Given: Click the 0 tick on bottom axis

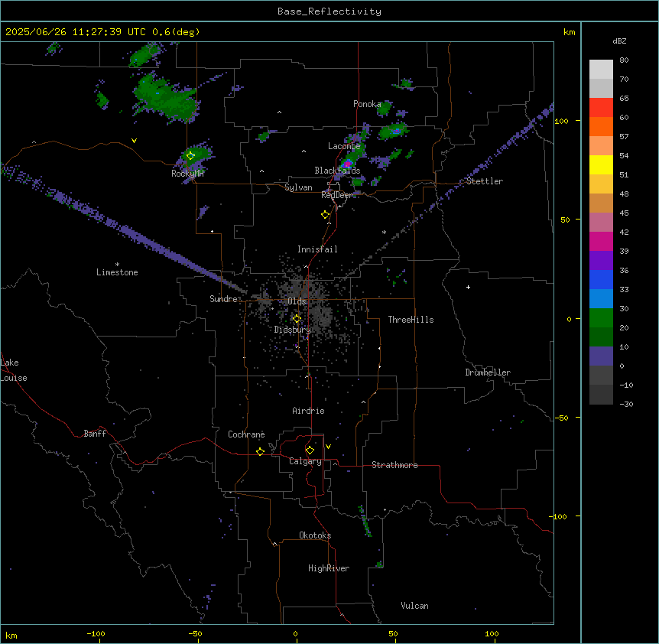Looking at the screenshot, I should [x=295, y=633].
